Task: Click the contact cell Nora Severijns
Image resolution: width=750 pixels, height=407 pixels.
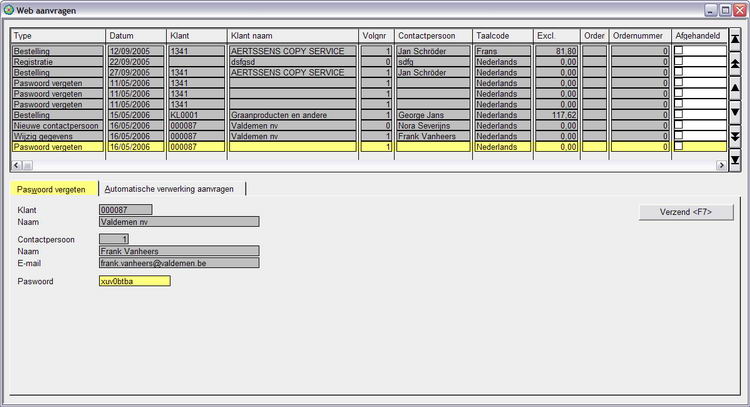Action: click(x=433, y=125)
